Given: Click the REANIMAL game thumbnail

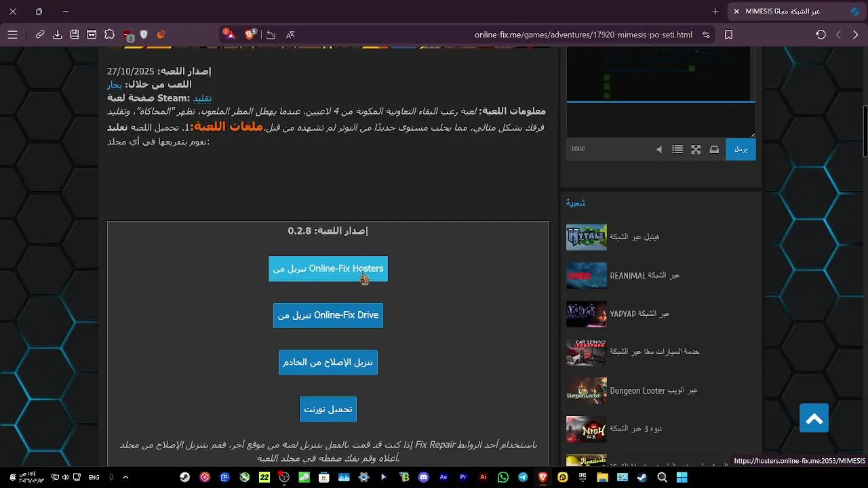Looking at the screenshot, I should tap(587, 275).
